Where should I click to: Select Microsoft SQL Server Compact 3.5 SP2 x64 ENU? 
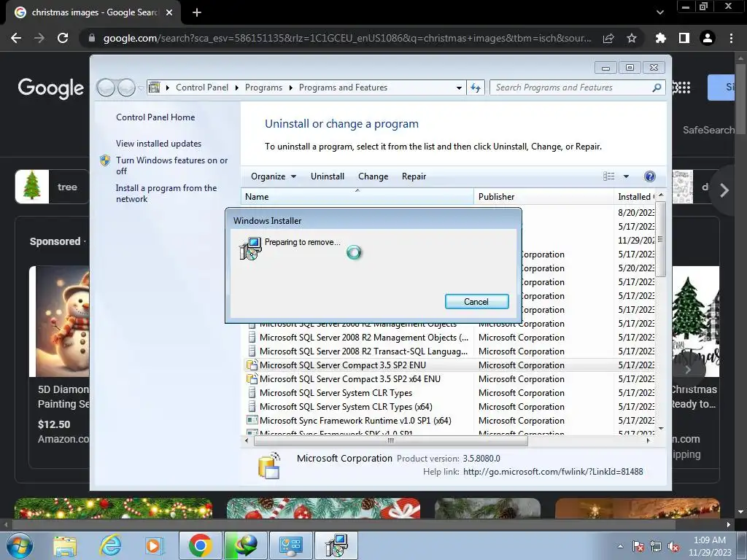coord(349,379)
